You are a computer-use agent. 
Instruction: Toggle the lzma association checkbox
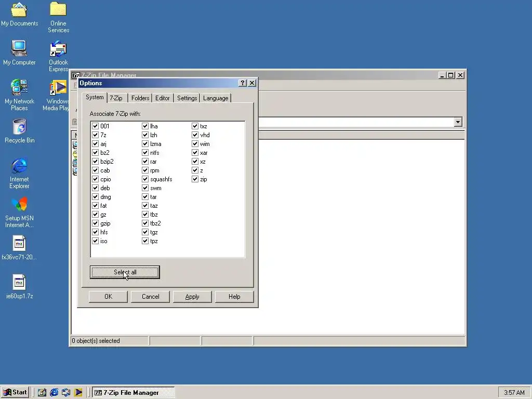[x=145, y=143]
